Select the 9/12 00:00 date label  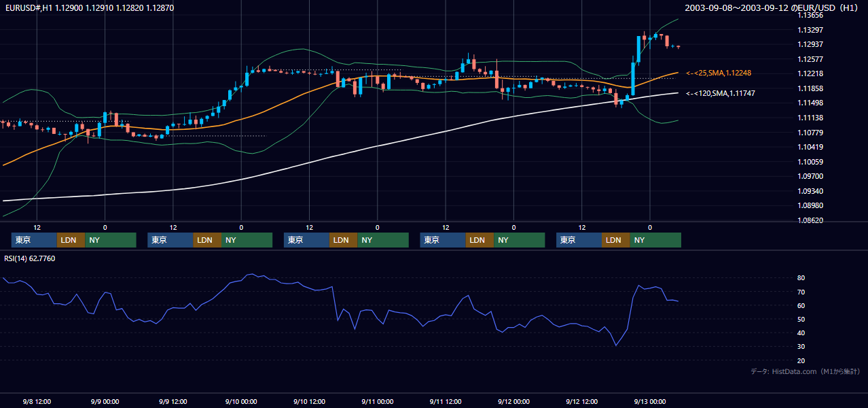tap(513, 401)
